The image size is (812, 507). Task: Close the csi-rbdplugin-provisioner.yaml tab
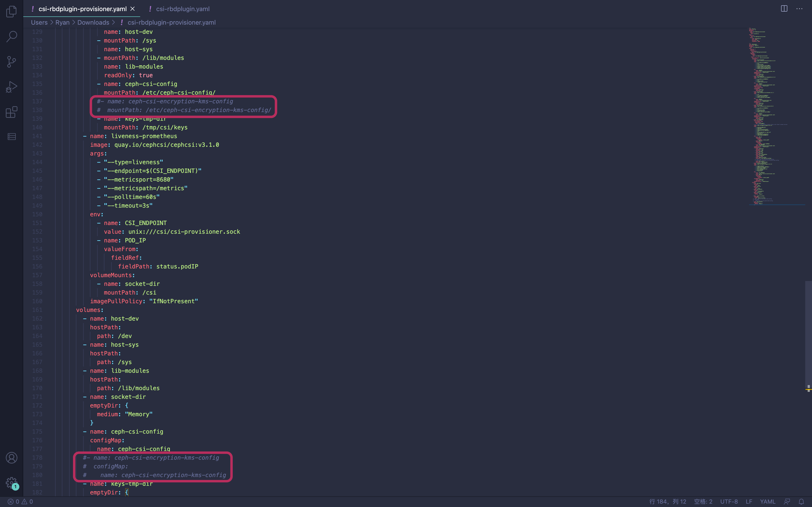click(x=132, y=9)
